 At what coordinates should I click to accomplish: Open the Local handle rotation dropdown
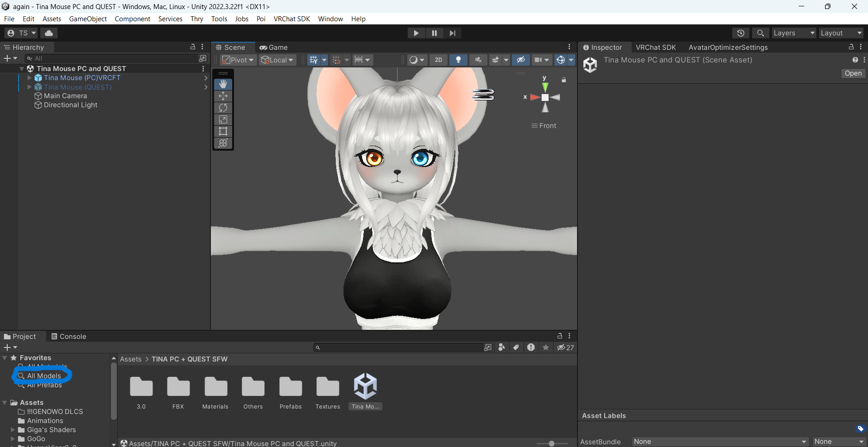coord(278,60)
